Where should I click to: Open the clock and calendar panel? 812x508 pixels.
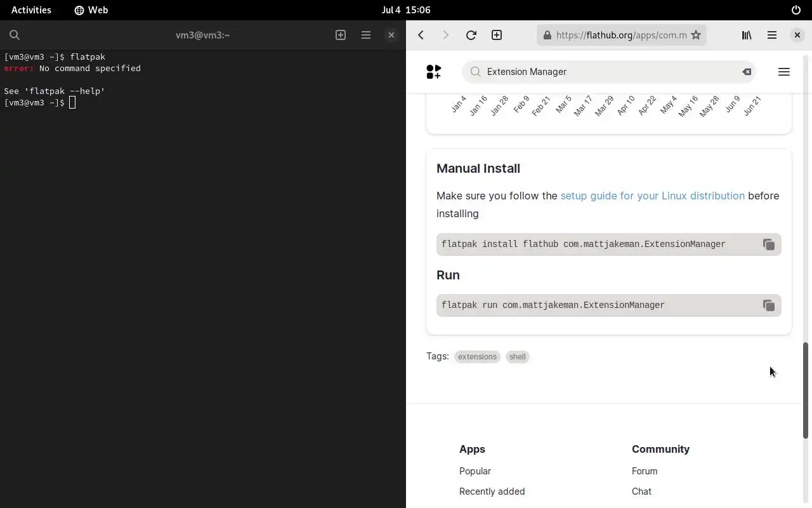[x=406, y=10]
